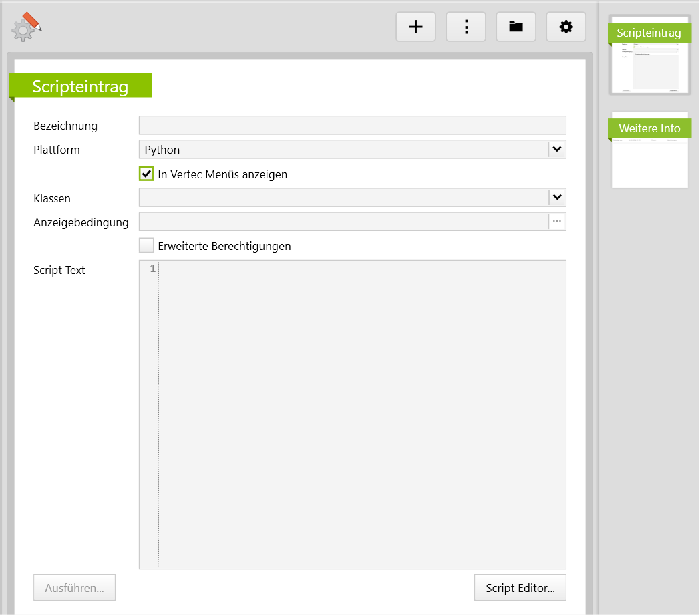The image size is (700, 616).
Task: Uncheck In Vertec Menüs anzeigen
Action: pos(146,174)
